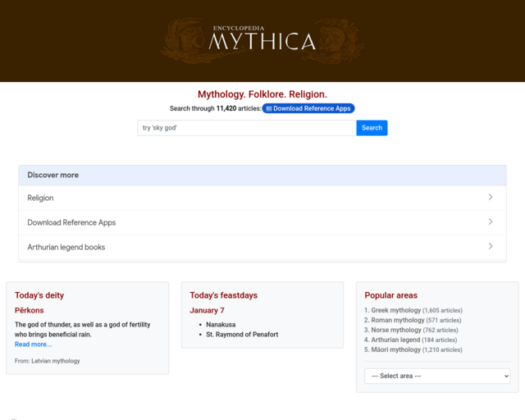Image resolution: width=525 pixels, height=420 pixels.
Task: Open Norse mythology (762 articles)
Action: (396, 330)
